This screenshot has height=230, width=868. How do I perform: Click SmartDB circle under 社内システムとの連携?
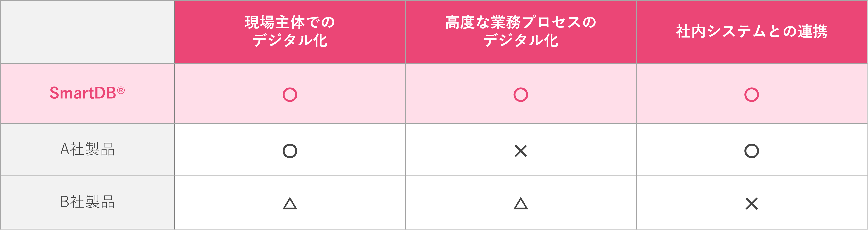(x=751, y=95)
